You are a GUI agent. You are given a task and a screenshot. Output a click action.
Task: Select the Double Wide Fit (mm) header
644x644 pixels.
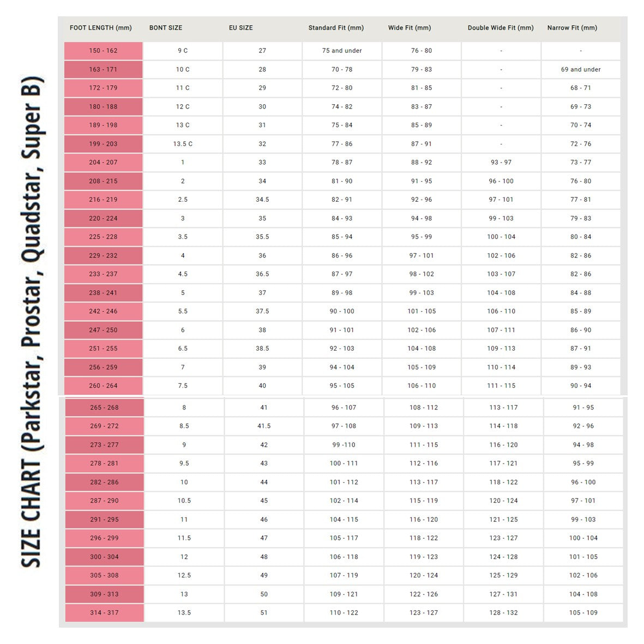(501, 28)
